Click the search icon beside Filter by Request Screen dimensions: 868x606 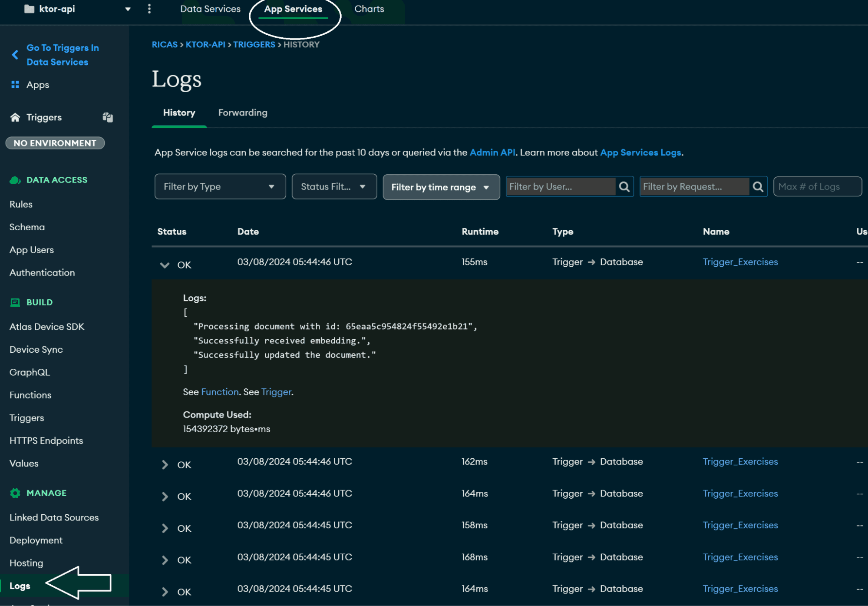(x=758, y=187)
